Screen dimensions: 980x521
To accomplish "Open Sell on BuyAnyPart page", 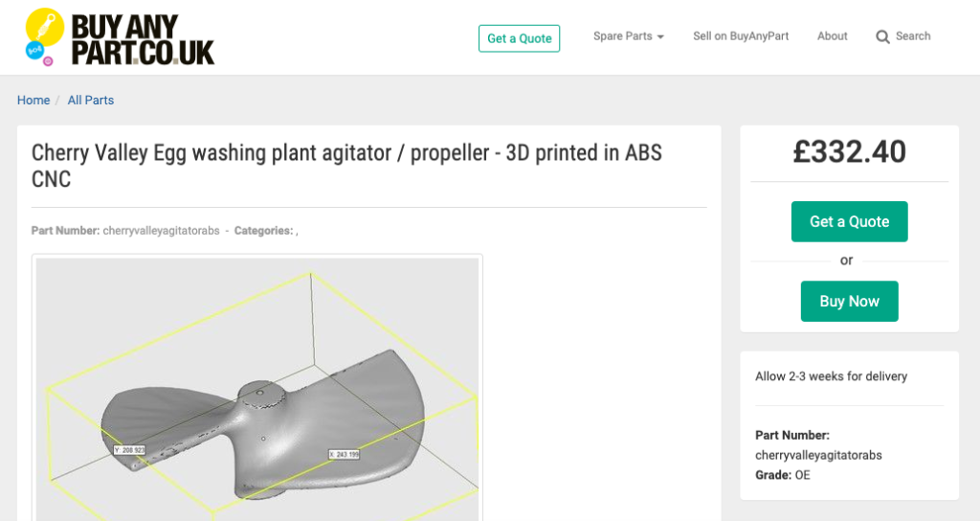I will click(741, 36).
